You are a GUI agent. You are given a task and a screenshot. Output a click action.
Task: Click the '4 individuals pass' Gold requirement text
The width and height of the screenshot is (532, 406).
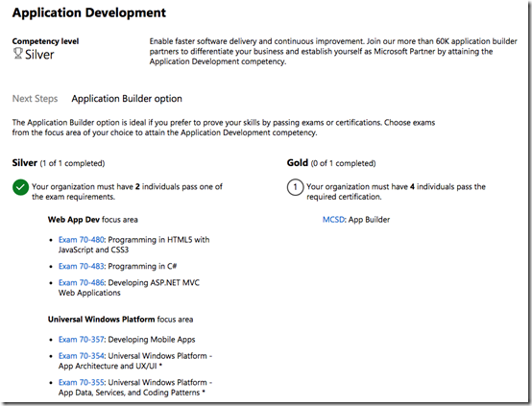396,192
